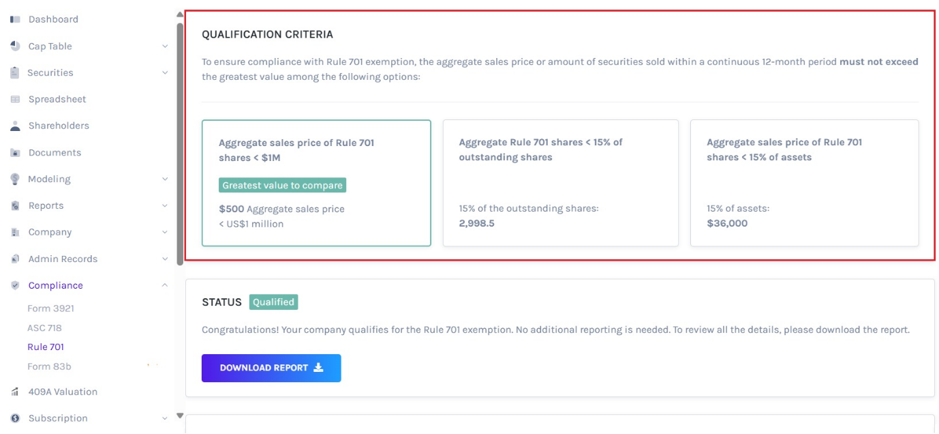Viewport: 939px width, 434px height.
Task: Click the Spreadsheet grid icon
Action: tap(16, 99)
